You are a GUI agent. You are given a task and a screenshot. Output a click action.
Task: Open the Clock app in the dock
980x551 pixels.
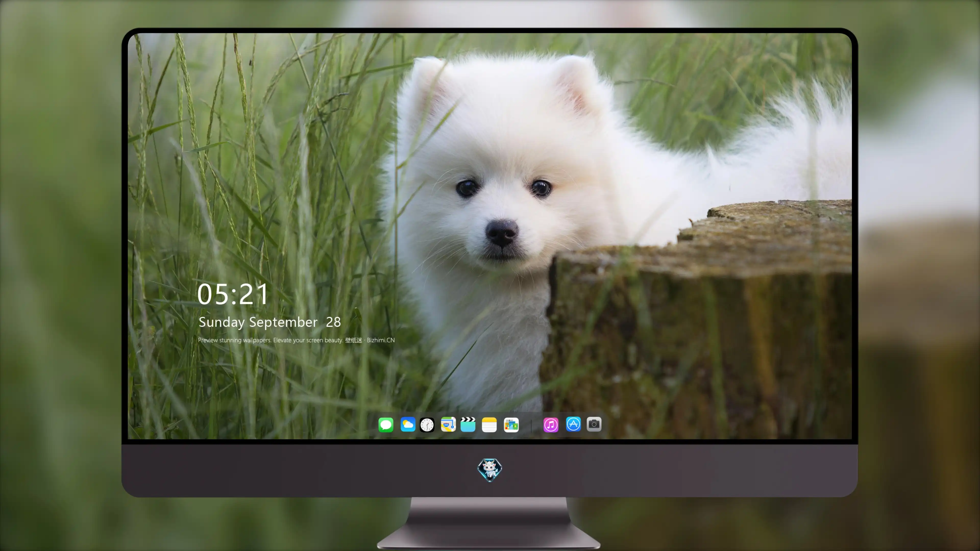tap(427, 425)
